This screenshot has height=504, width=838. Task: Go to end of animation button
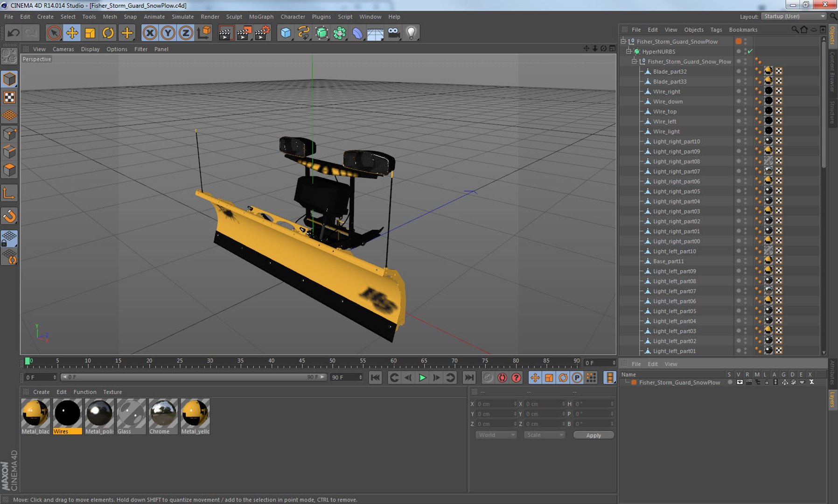pyautogui.click(x=469, y=378)
